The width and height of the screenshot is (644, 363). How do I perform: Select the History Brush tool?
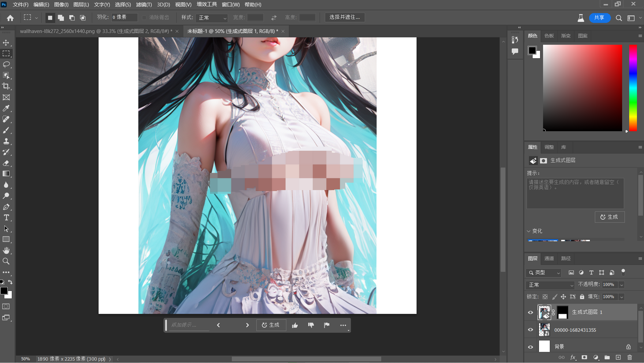6,152
